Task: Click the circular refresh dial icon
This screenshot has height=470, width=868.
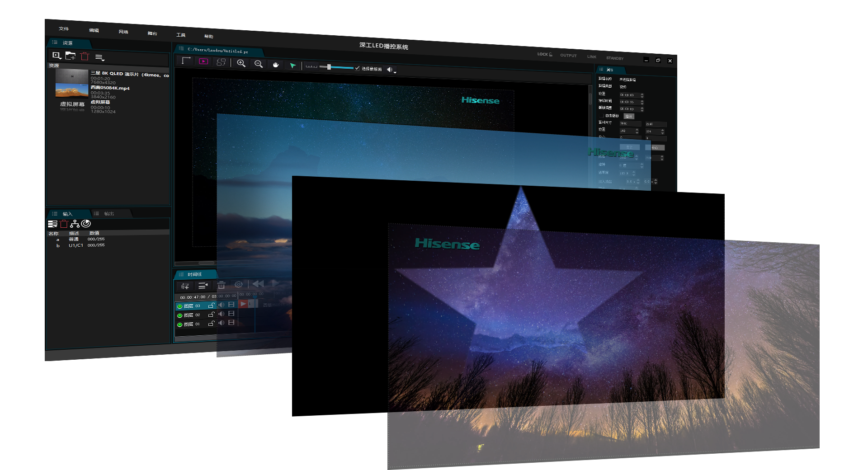Action: tap(86, 224)
